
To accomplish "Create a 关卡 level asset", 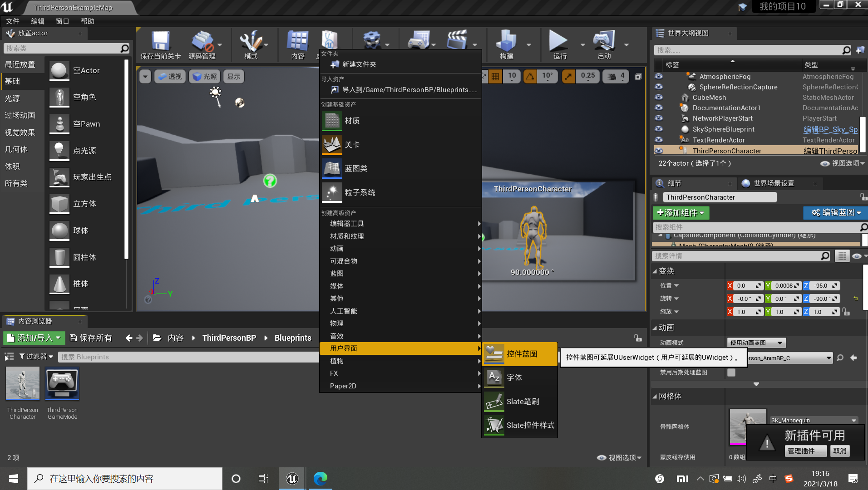I will click(400, 145).
